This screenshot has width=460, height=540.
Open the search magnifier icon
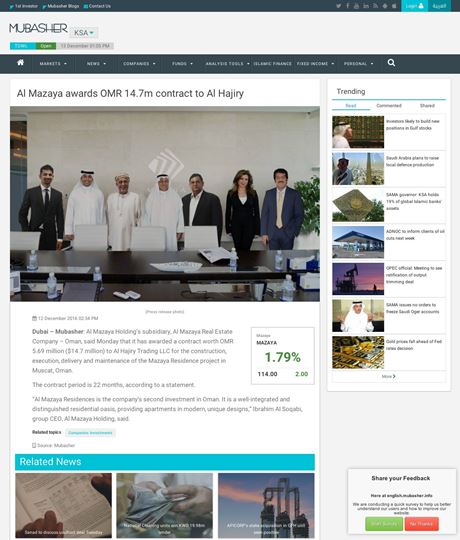coord(391,63)
